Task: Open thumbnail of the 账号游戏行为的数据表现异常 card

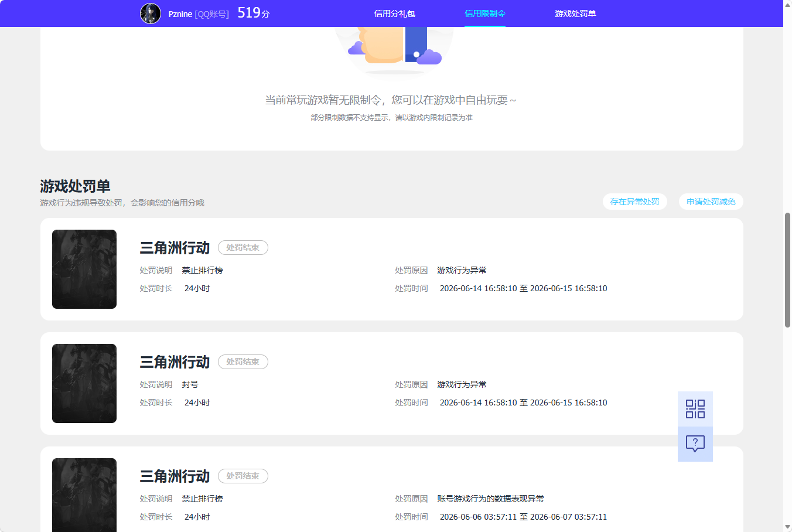Action: (84, 495)
